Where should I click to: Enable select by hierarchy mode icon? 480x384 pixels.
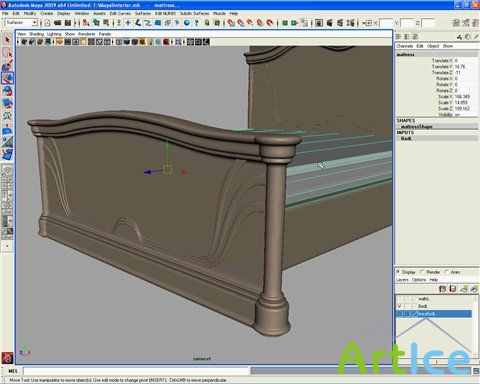tap(86, 23)
